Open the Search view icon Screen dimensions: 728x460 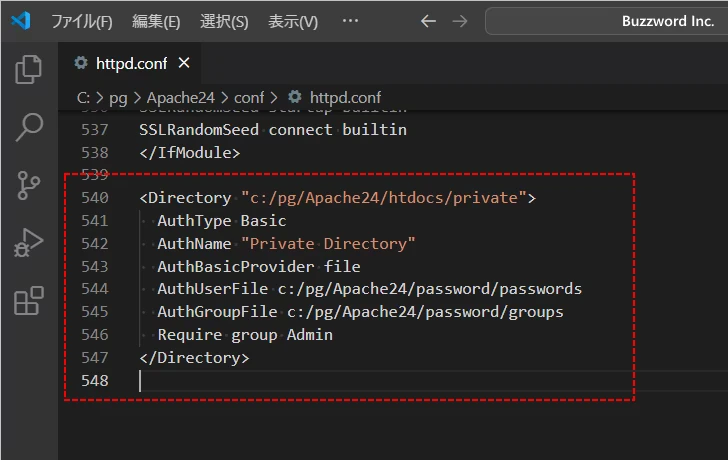pos(29,127)
